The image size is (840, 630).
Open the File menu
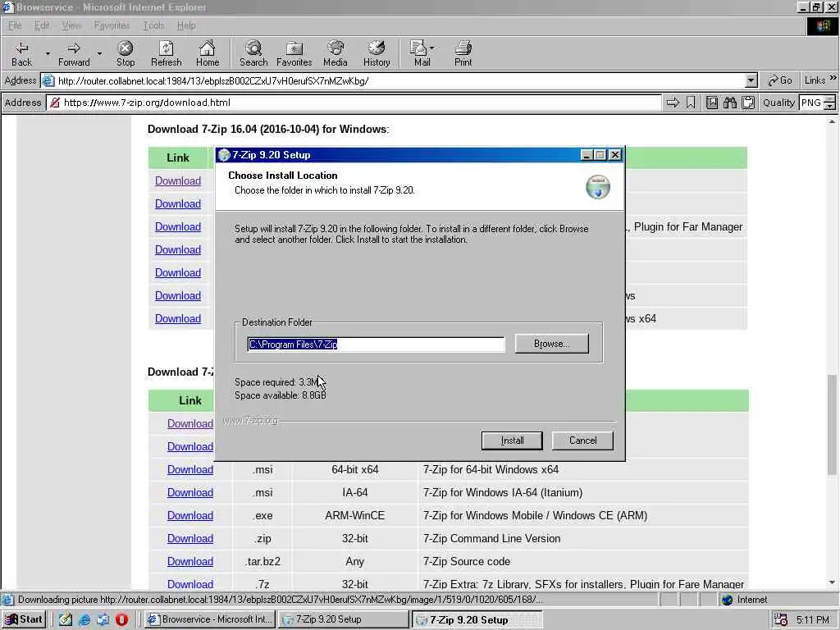(15, 25)
